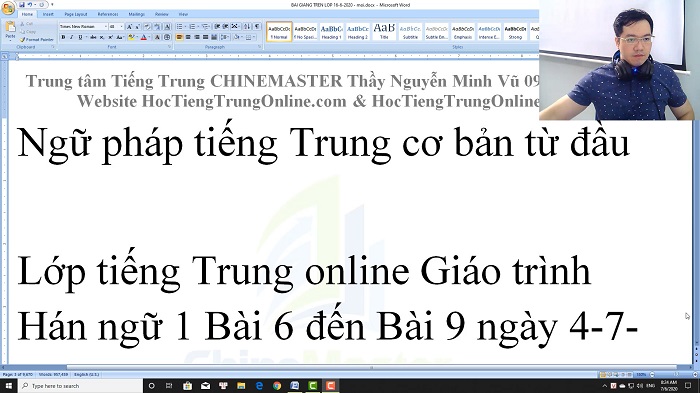Screen dimensions: 700x393
Task: Click the Bullets list icon
Action: (x=179, y=26)
